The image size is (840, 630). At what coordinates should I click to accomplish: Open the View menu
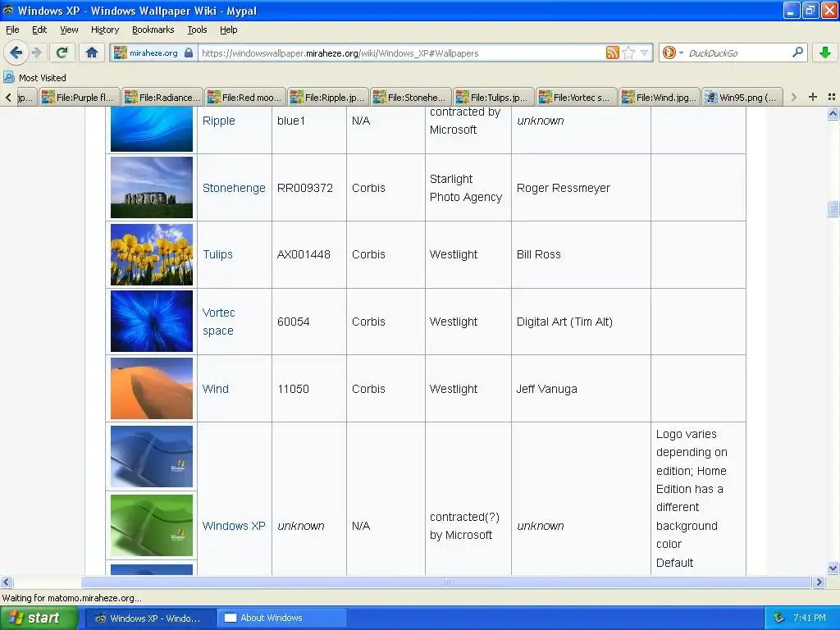pos(69,30)
